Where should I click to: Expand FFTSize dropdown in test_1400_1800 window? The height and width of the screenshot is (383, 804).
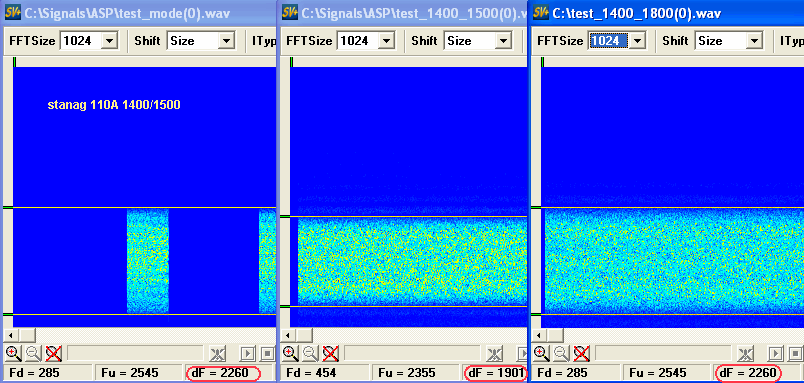coord(636,41)
